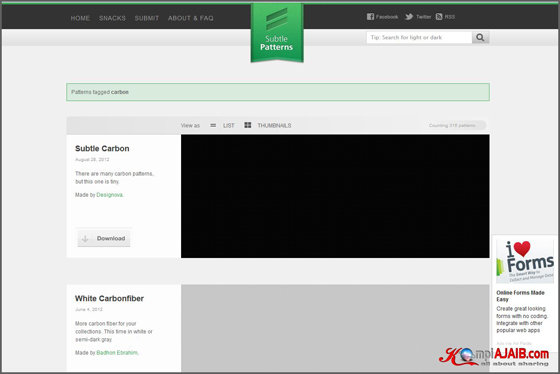Click the RSS feed icon
Viewport: 560px width, 374px height.
coord(439,16)
